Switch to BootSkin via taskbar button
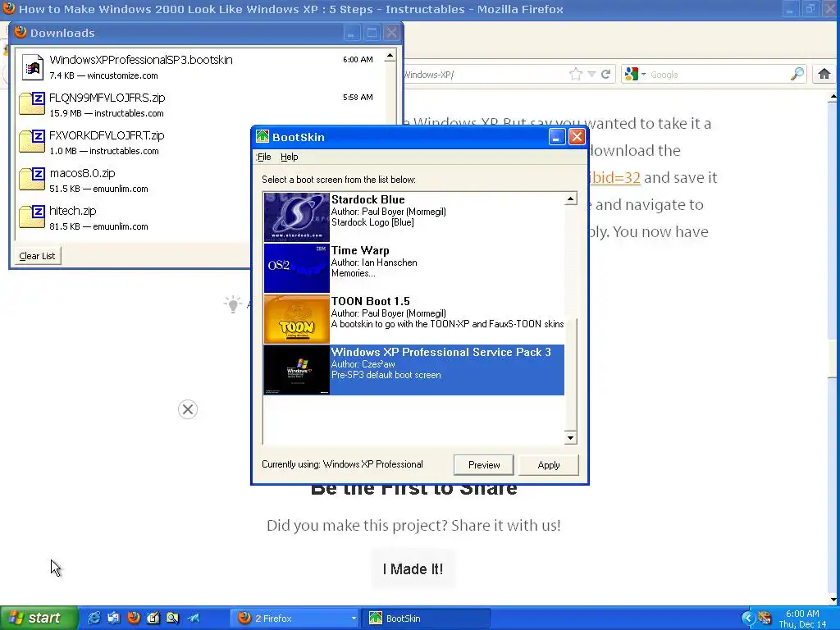The height and width of the screenshot is (630, 840). click(426, 619)
